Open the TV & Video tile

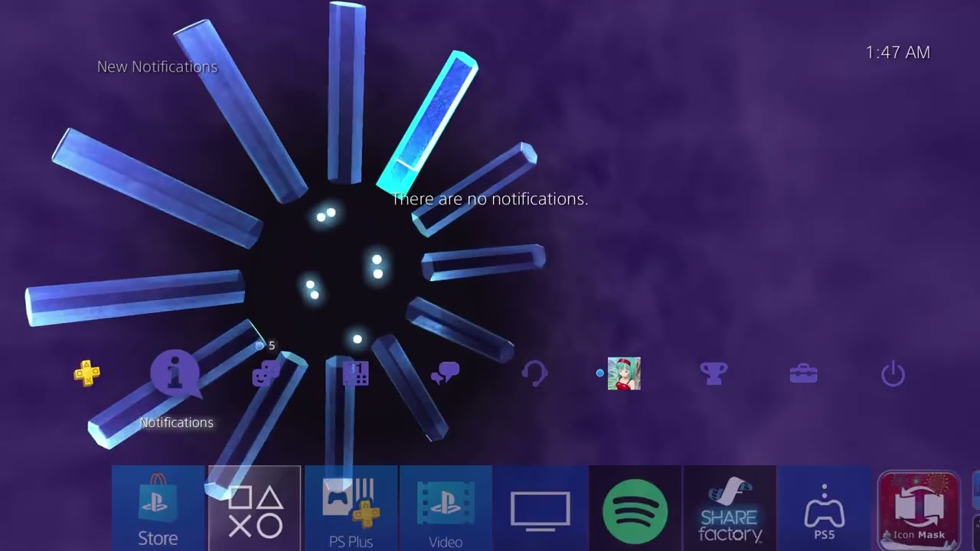[x=541, y=508]
